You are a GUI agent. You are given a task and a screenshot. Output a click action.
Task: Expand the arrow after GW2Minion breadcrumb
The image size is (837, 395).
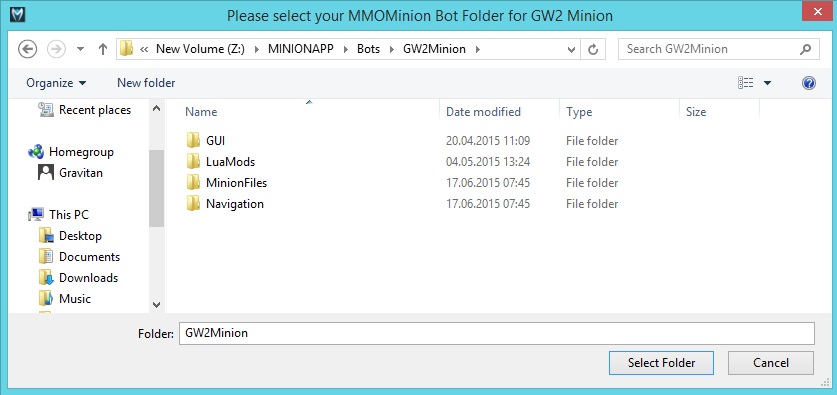click(x=478, y=49)
